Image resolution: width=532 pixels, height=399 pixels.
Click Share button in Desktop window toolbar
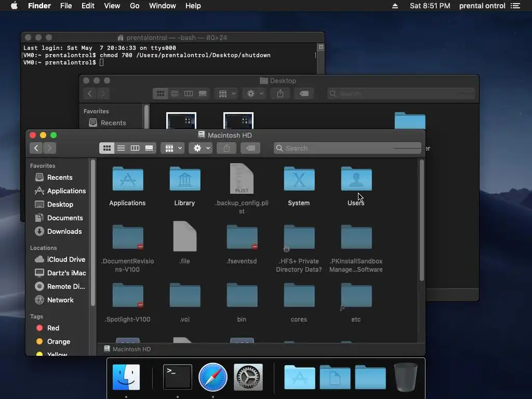[280, 94]
